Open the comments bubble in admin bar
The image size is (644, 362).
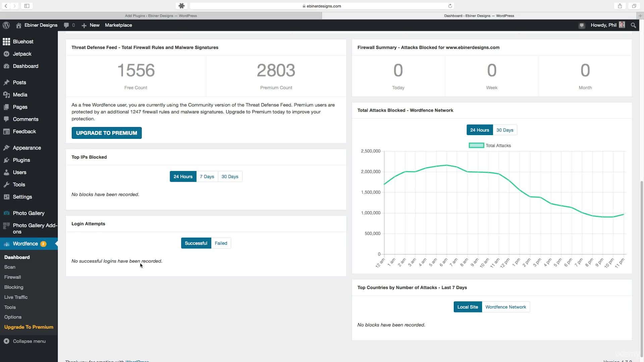pos(66,25)
